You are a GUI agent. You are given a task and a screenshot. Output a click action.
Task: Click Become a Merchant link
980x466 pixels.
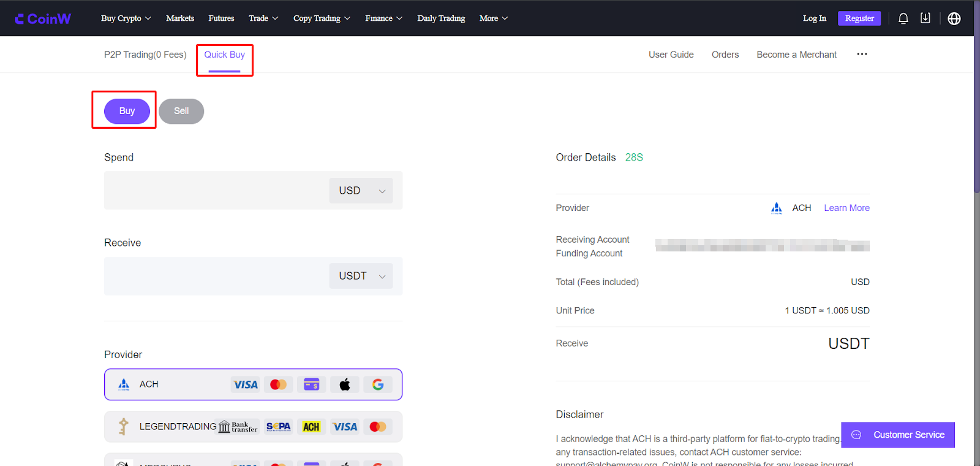(796, 55)
